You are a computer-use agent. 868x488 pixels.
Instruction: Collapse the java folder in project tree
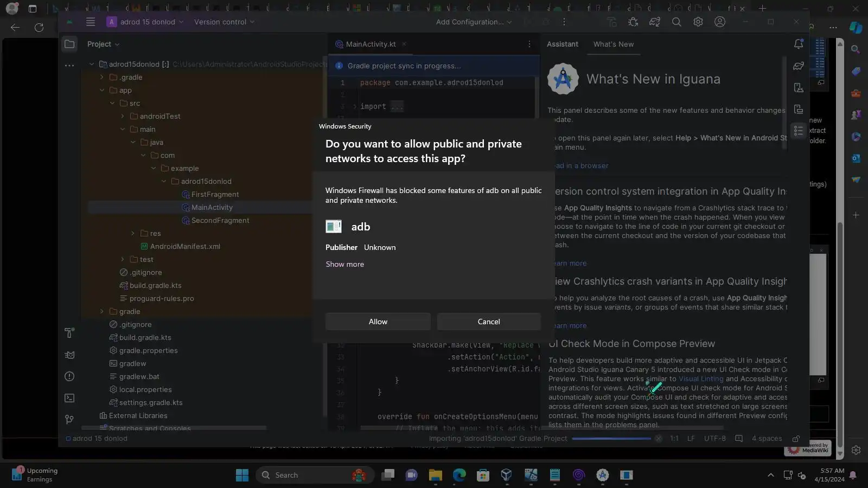pos(133,142)
